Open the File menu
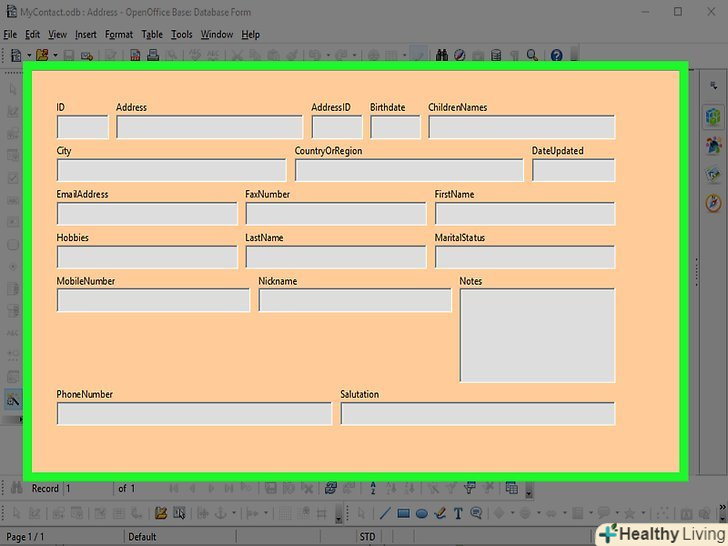Screen dimensions: 728x546 10,34
